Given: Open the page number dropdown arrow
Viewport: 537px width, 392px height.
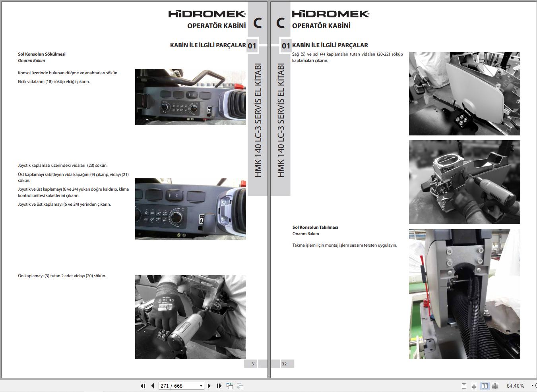Looking at the screenshot, I should [x=202, y=386].
